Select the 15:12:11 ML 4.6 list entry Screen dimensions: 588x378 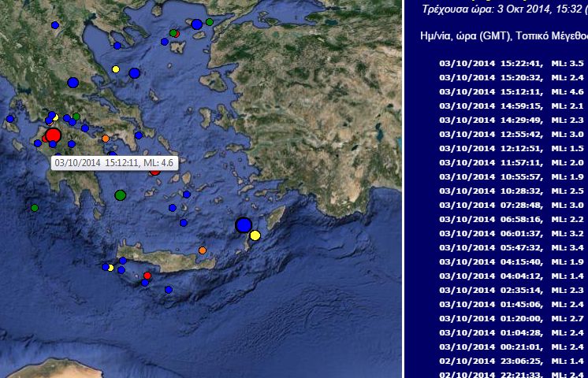[x=511, y=91]
